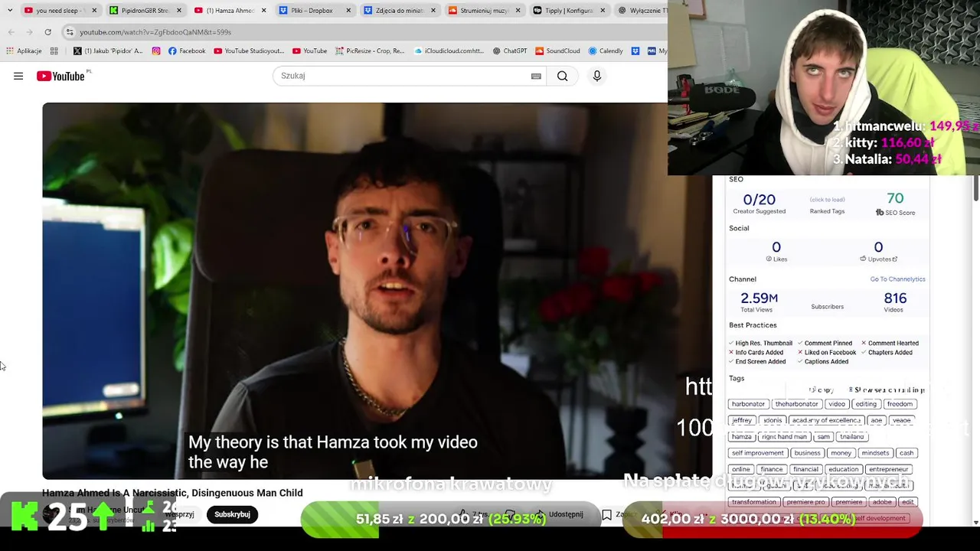
Task: Subscribe with the Subskrybuj button
Action: pos(232,514)
